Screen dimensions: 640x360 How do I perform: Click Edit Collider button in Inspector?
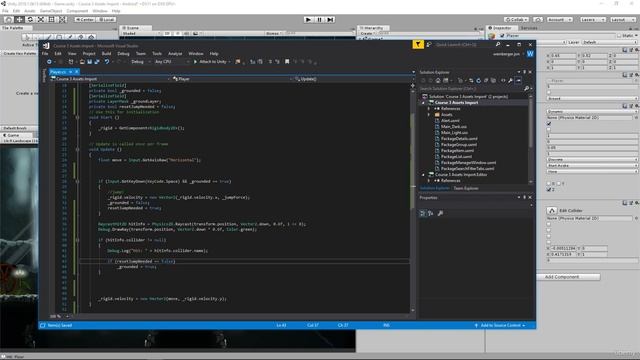tap(552, 211)
